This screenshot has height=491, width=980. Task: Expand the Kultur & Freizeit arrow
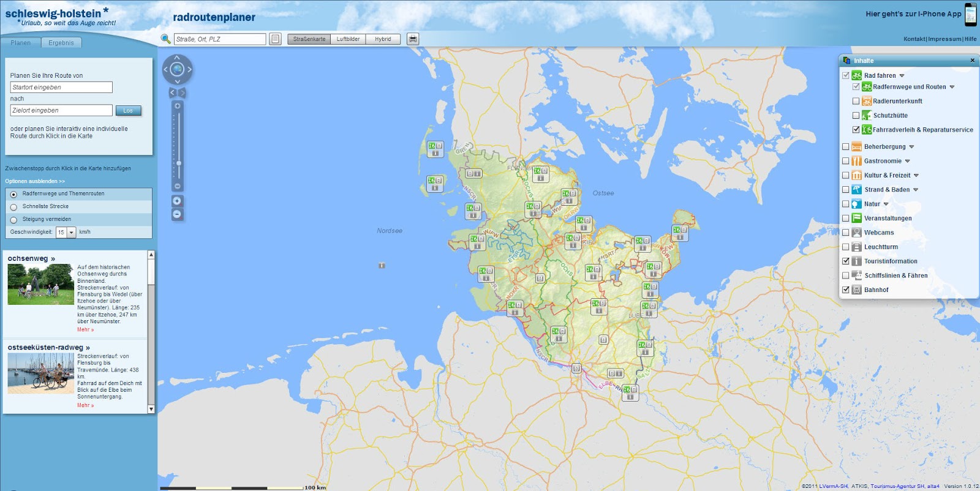916,176
